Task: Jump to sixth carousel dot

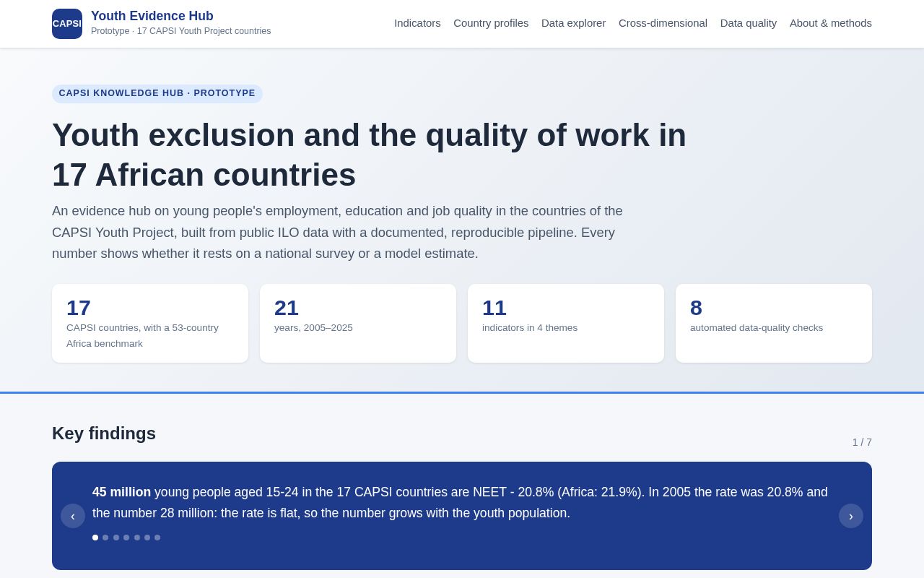Action: pyautogui.click(x=147, y=538)
